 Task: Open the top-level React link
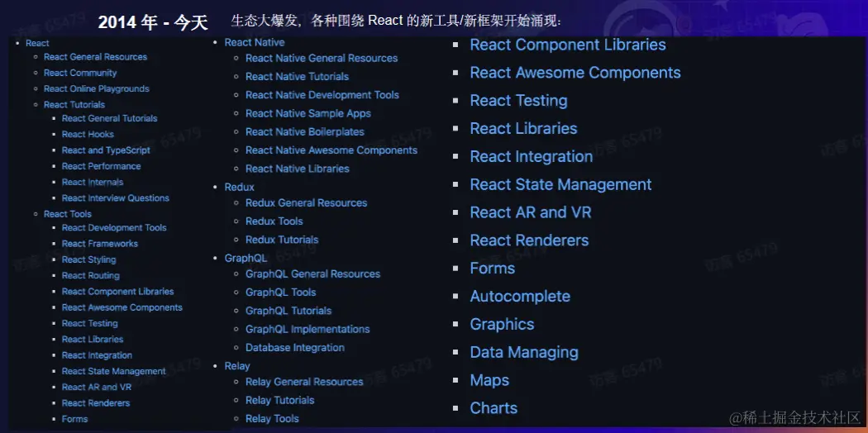(37, 43)
